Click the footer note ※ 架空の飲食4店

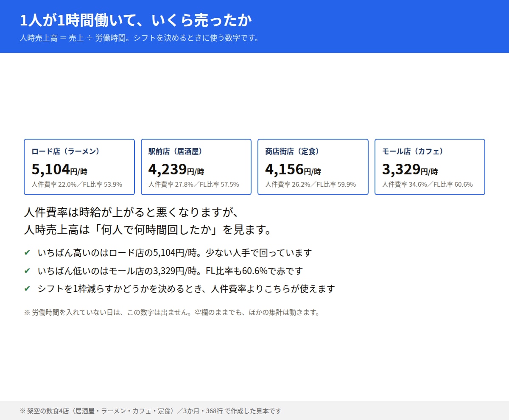[151, 411]
